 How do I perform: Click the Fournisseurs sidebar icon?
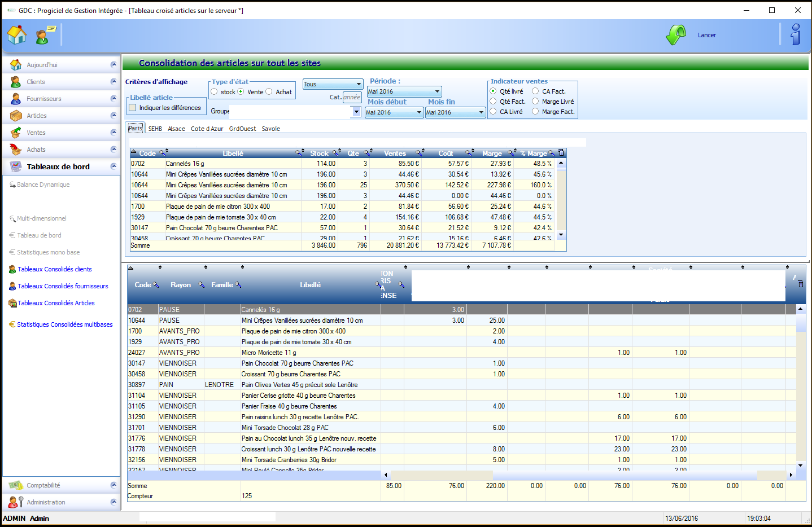[x=16, y=99]
